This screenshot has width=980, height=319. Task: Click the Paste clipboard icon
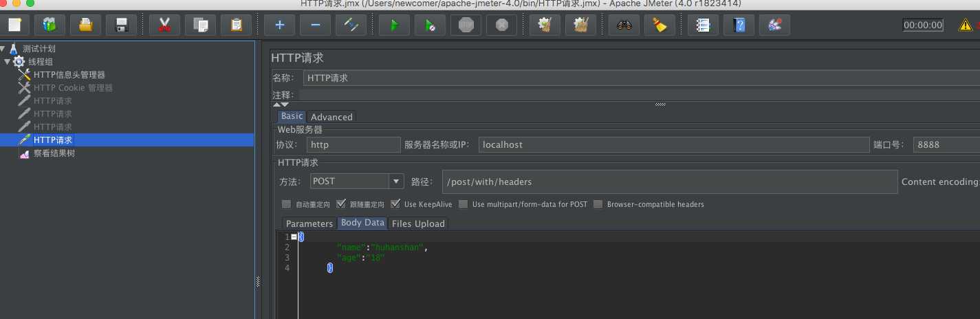(x=236, y=25)
